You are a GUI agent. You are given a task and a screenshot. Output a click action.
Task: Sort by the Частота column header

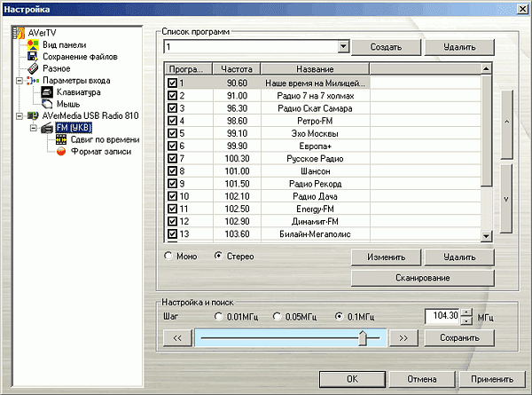pyautogui.click(x=237, y=69)
